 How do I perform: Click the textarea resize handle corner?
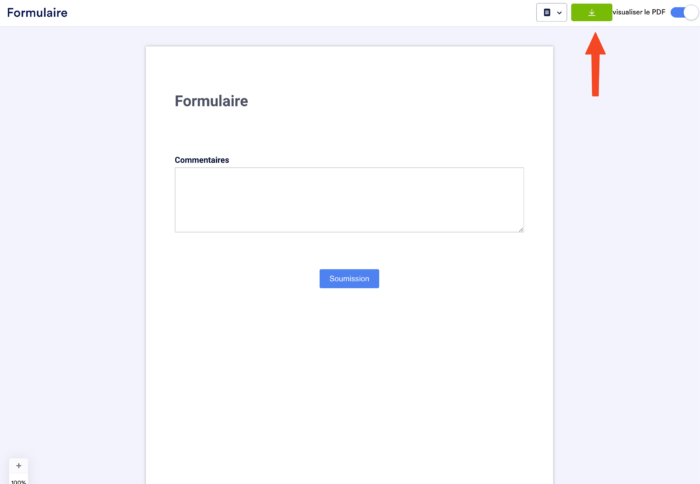(x=521, y=229)
